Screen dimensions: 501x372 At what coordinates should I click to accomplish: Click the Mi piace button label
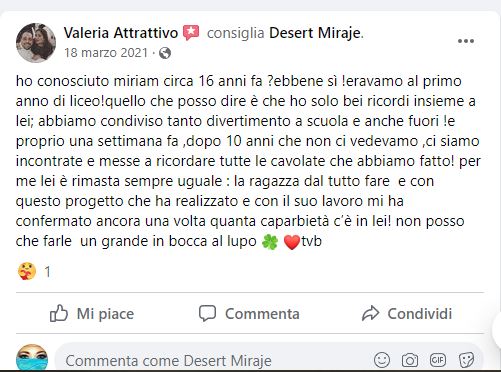[105, 314]
